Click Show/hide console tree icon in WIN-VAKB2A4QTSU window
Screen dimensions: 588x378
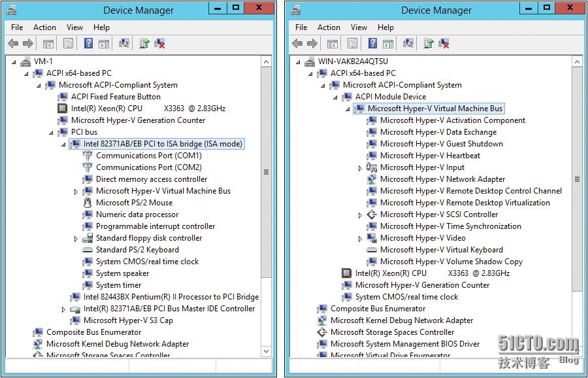tap(333, 44)
